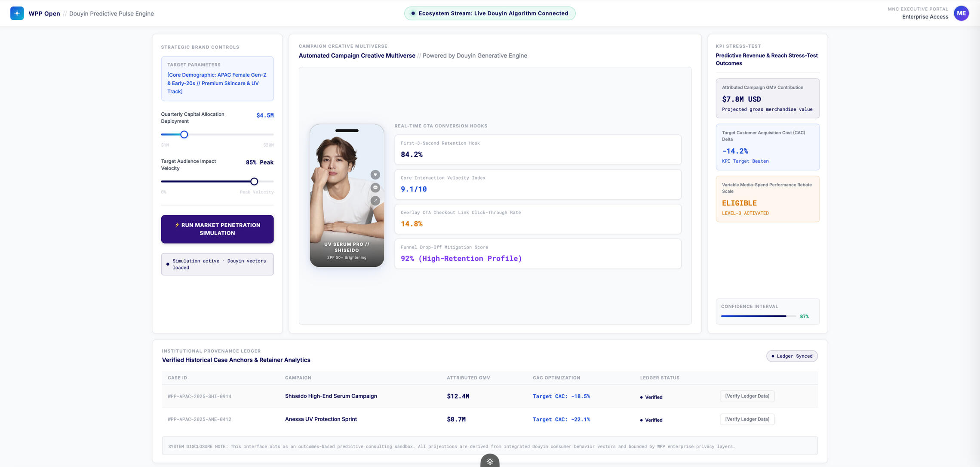
Task: Click the "LEDGER STATUS" column header
Action: [660, 378]
